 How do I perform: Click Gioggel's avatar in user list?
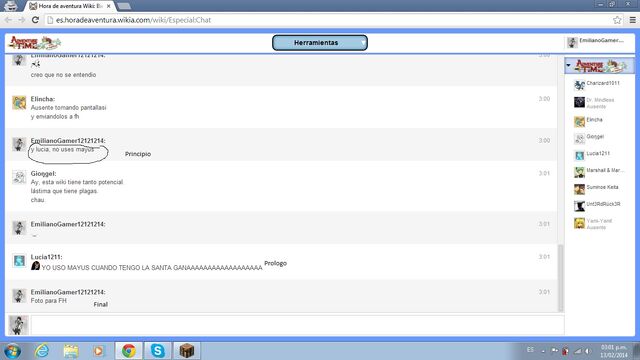(579, 139)
